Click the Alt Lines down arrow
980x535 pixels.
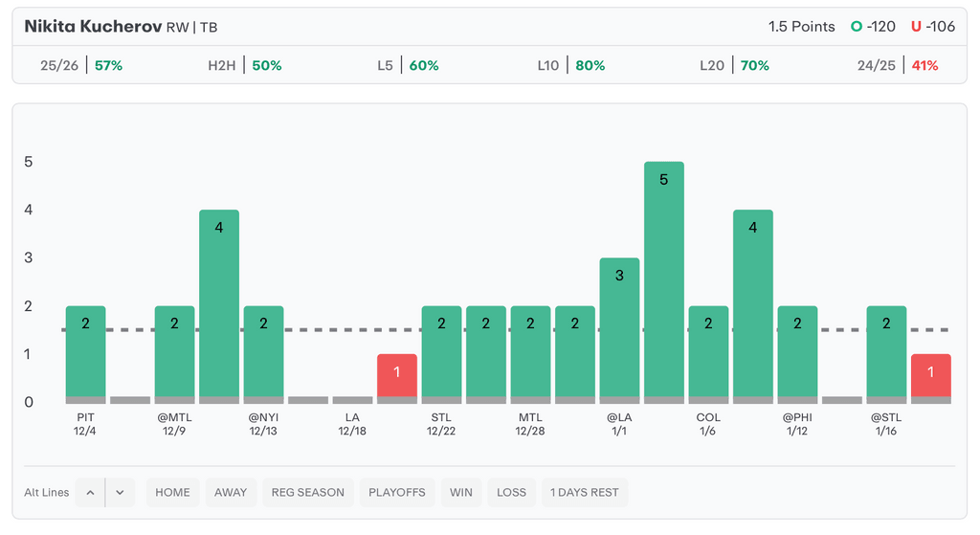pos(120,492)
